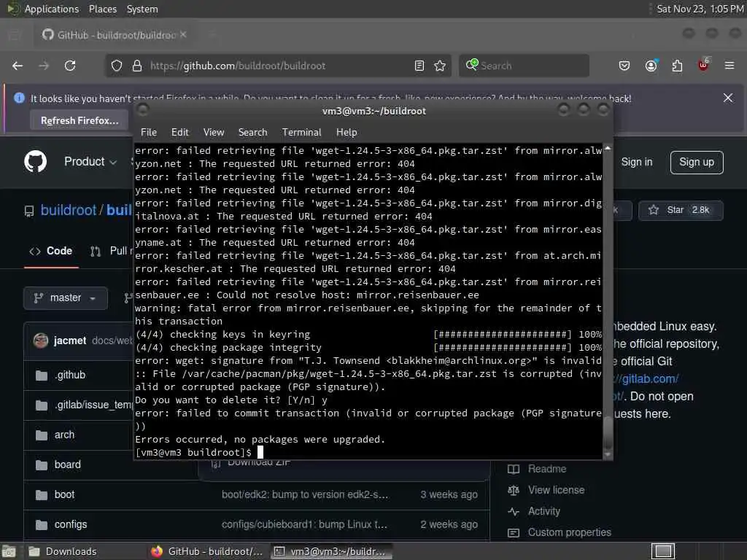Close the GitHub buildroot browser tab
The width and height of the screenshot is (747, 560).
click(x=183, y=35)
